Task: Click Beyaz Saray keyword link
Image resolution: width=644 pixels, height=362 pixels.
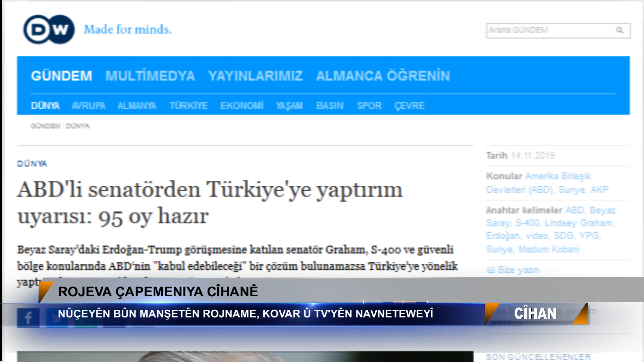Action: [x=551, y=217]
